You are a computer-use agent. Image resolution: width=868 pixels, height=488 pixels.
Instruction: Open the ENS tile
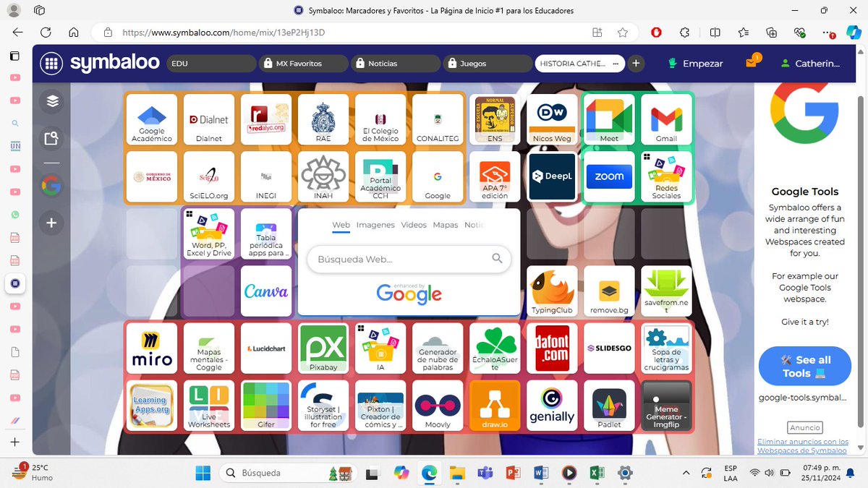(495, 119)
